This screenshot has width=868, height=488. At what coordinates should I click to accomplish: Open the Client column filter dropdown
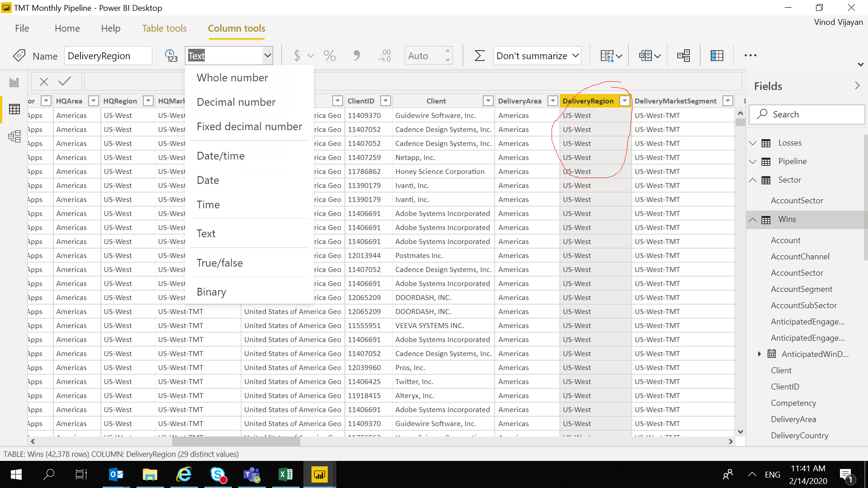point(488,101)
